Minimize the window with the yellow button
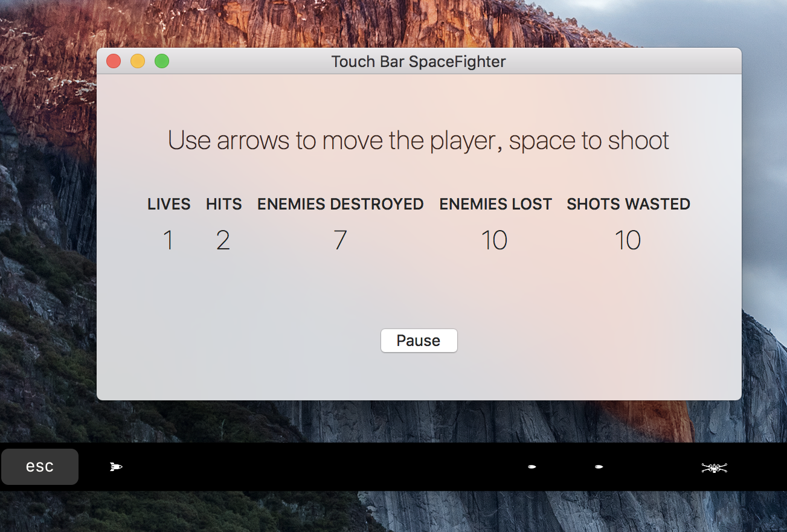This screenshot has width=787, height=532. 138,62
